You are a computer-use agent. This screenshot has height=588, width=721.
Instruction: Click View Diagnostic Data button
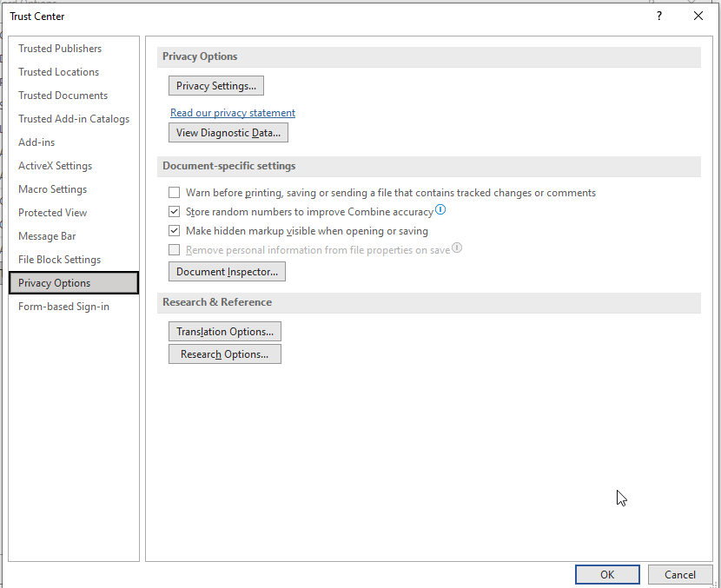point(228,132)
